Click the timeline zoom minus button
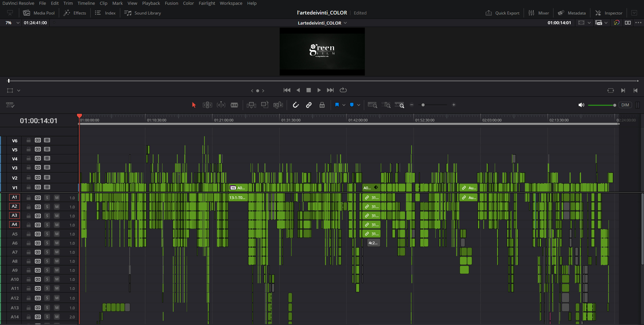 tap(412, 105)
